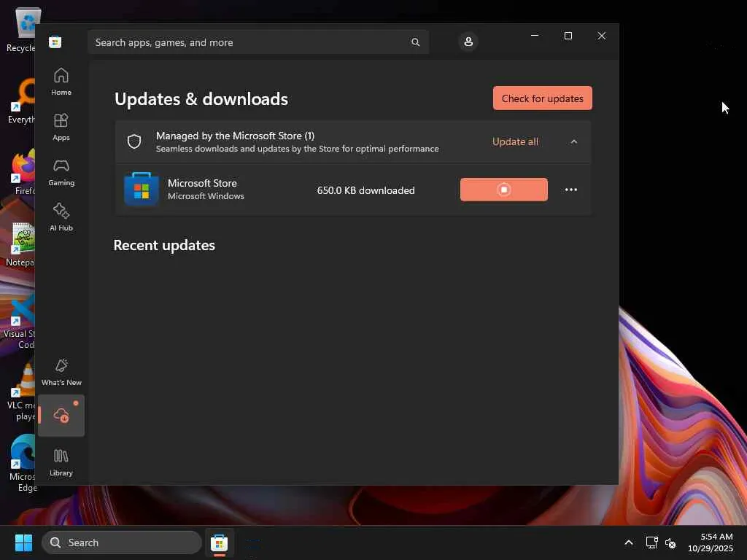Select the Visual Studio Code desktop shortcut
This screenshot has width=747, height=560.
(20, 322)
